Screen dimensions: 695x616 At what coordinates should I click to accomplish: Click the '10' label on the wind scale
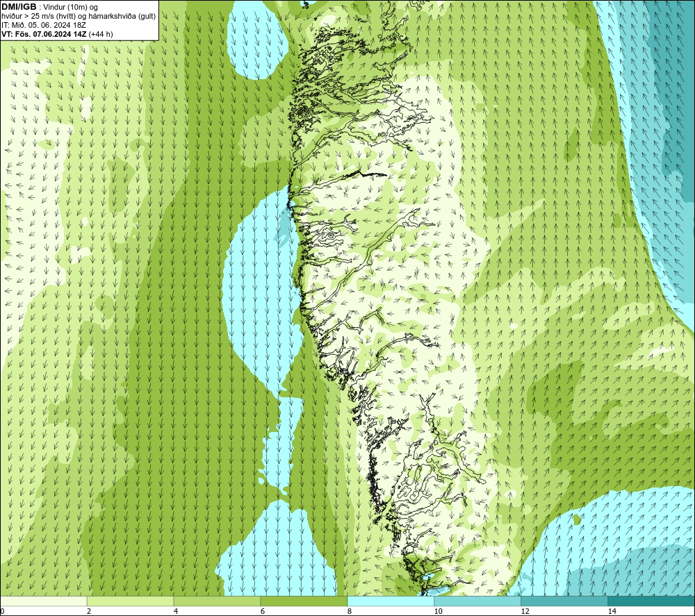(438, 612)
